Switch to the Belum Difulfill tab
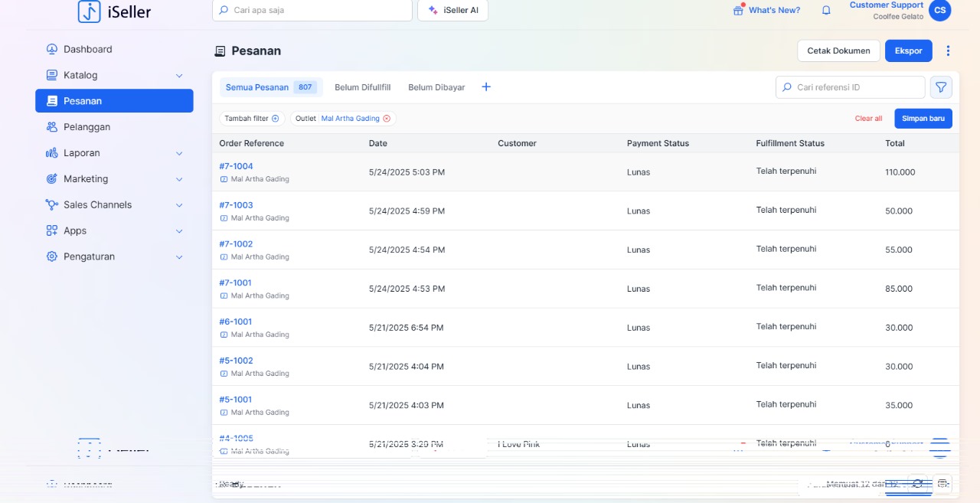 coord(362,87)
